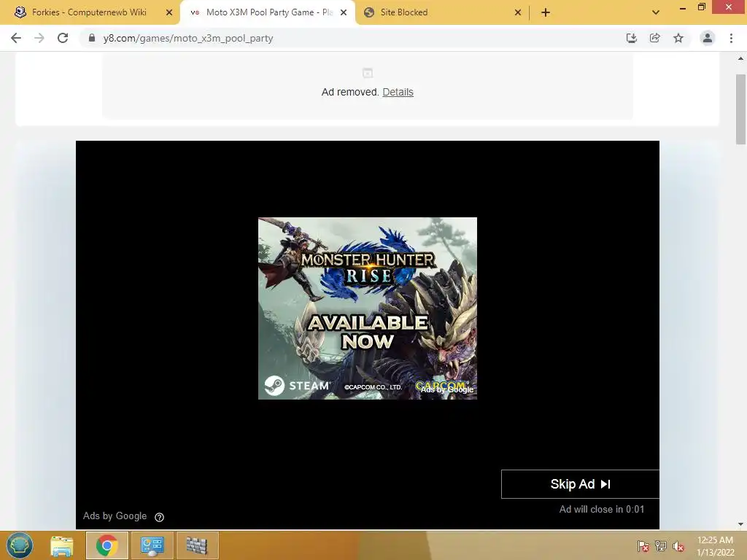Image resolution: width=747 pixels, height=560 pixels.
Task: Open the Action Center flag tray icon
Action: point(643,547)
